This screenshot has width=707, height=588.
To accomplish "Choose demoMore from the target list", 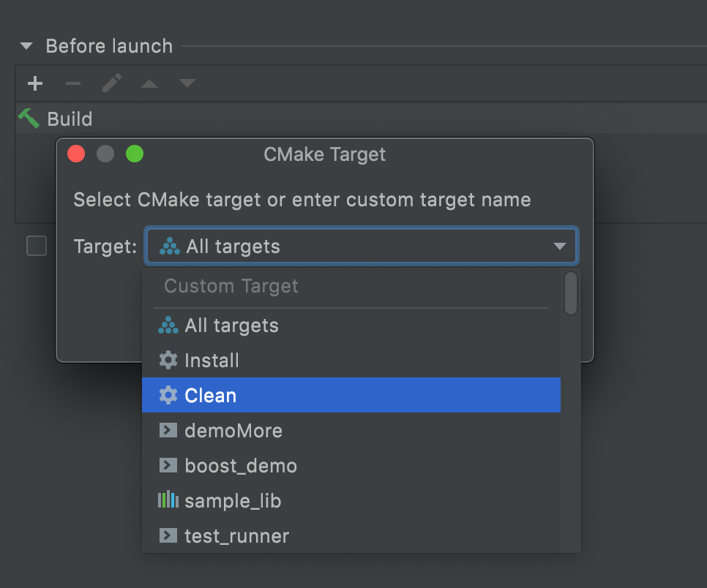I will pos(351,430).
